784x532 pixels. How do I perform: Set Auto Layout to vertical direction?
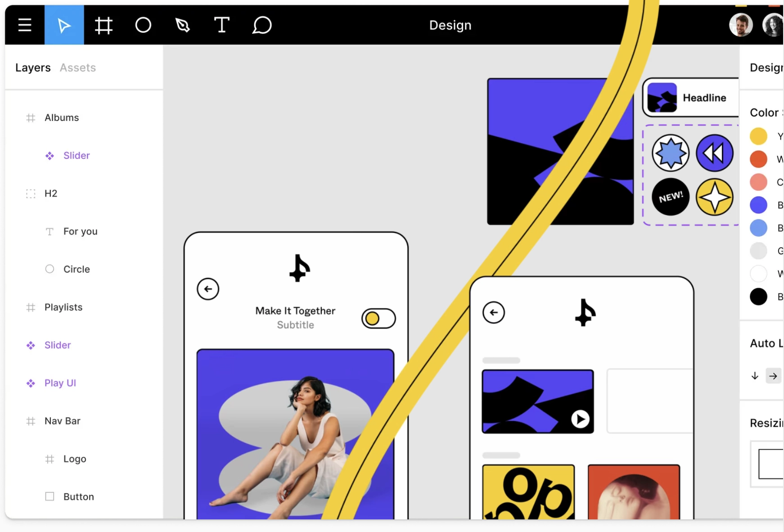click(x=755, y=376)
